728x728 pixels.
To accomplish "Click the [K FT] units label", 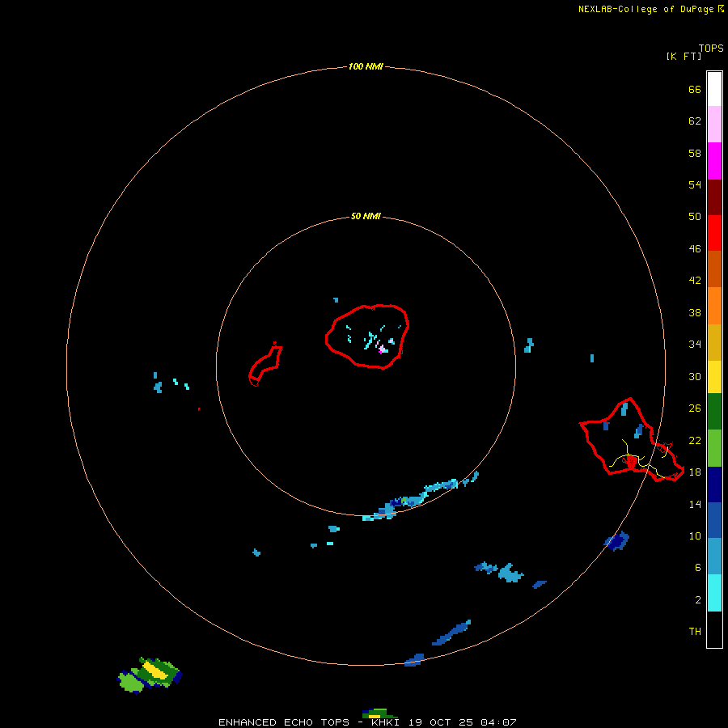I will (684, 56).
